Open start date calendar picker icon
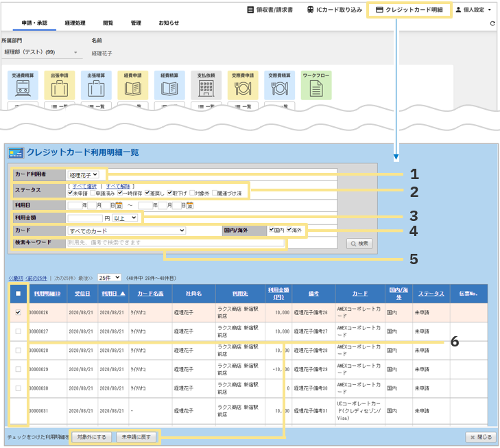This screenshot has height=448, width=500. (119, 205)
